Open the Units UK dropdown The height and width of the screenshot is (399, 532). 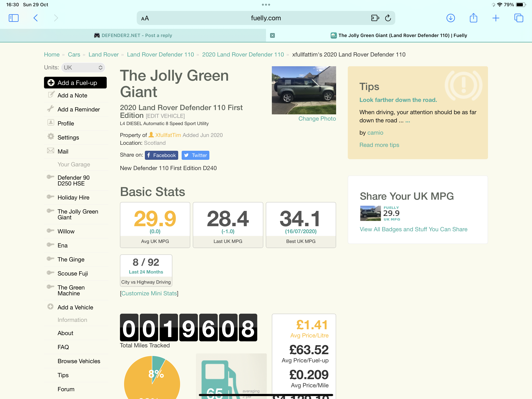(x=83, y=68)
